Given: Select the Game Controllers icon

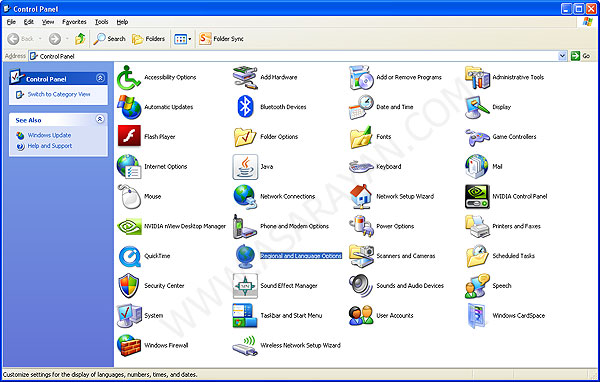Looking at the screenshot, I should tap(477, 137).
